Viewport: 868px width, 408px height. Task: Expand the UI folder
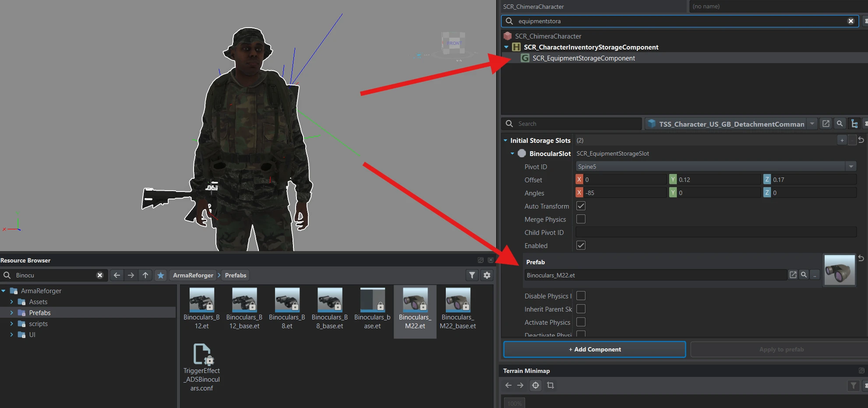coord(11,334)
